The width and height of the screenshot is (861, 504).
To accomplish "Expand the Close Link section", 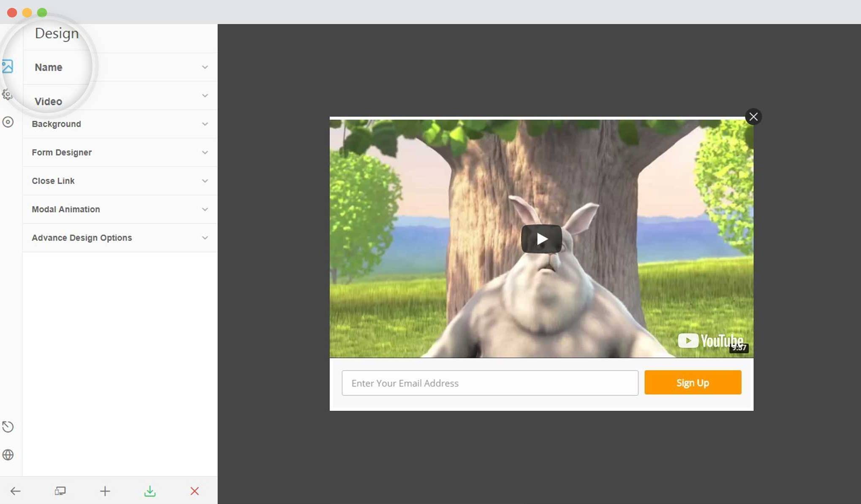I will (120, 181).
